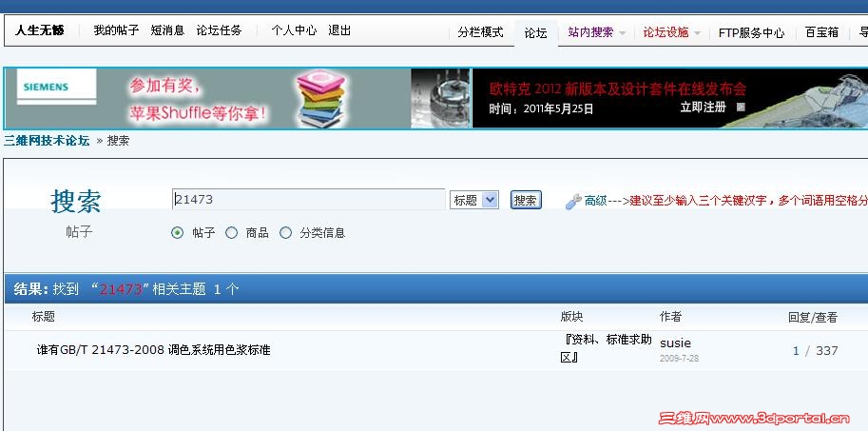Select the 帖子 radio button
Screen dimensions: 868x431
click(177, 233)
